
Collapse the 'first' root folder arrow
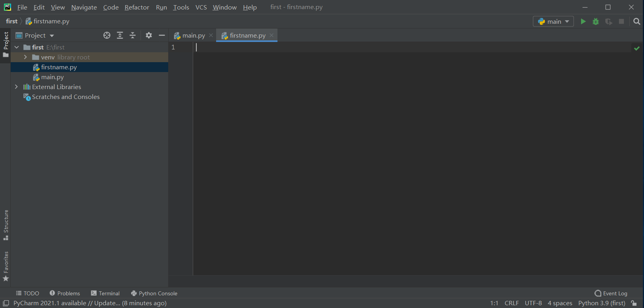click(x=17, y=47)
